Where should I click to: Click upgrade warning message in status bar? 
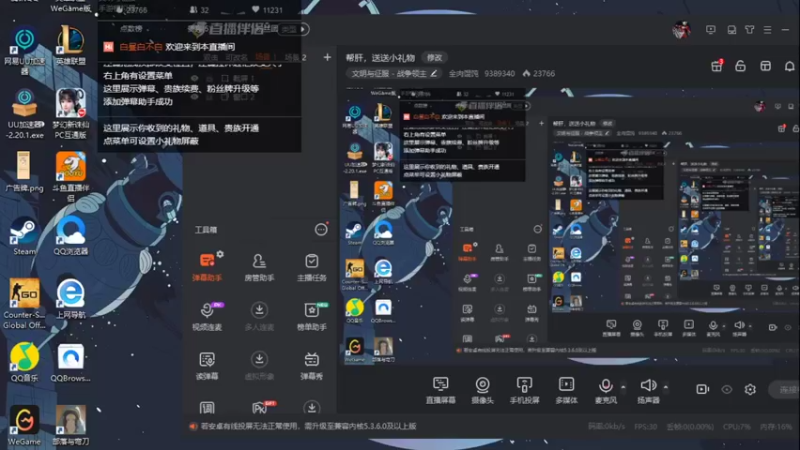(309, 426)
